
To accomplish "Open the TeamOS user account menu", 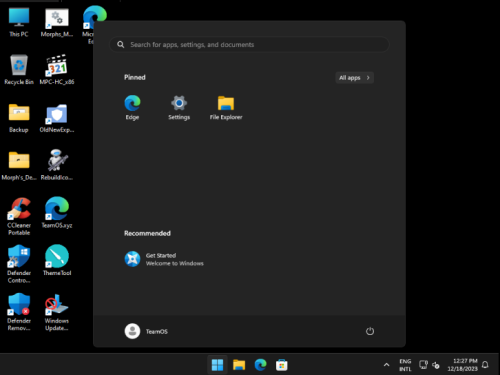I will point(146,331).
